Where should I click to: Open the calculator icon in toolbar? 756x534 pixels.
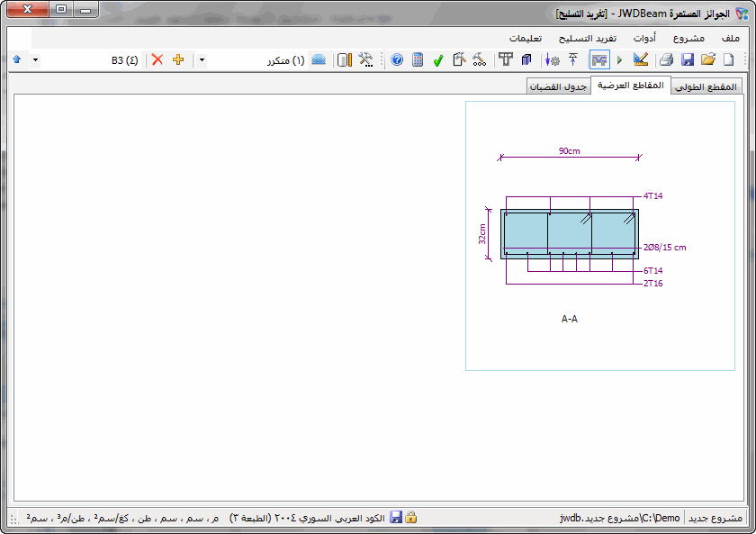point(418,60)
